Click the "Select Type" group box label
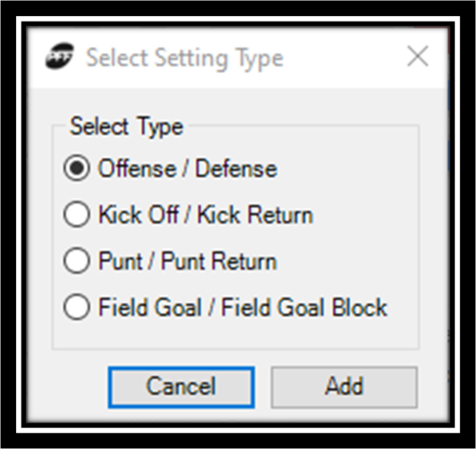Screen dimensions: 476x449 coord(126,127)
